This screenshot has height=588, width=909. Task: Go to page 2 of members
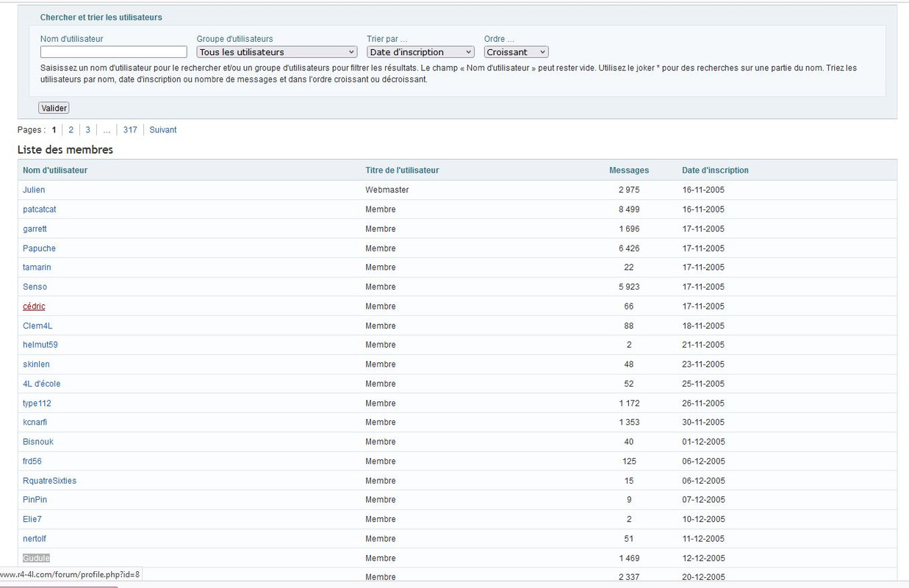point(71,129)
